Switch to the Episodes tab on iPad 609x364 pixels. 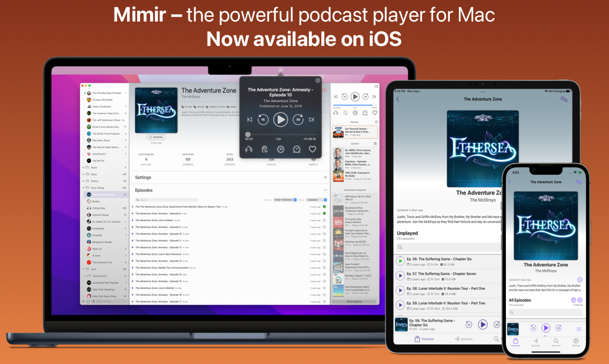[x=463, y=339]
